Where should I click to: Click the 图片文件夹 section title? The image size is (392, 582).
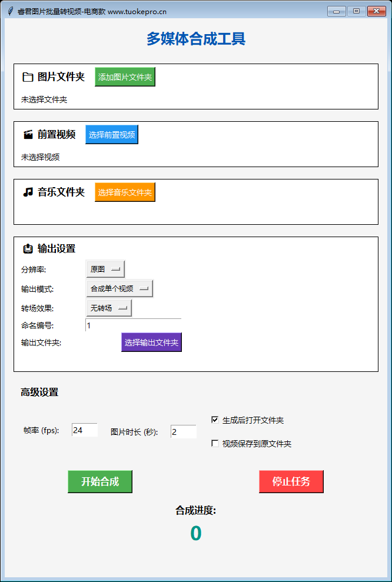61,77
